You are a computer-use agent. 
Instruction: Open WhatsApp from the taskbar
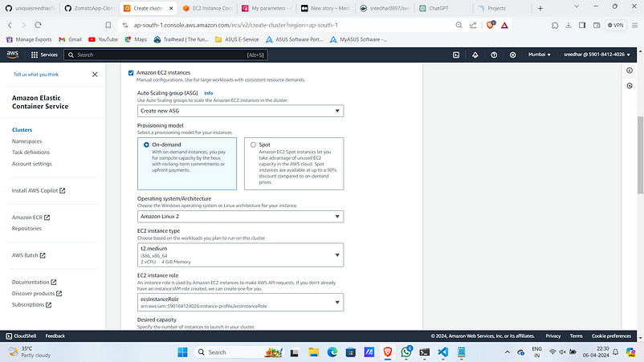406,352
